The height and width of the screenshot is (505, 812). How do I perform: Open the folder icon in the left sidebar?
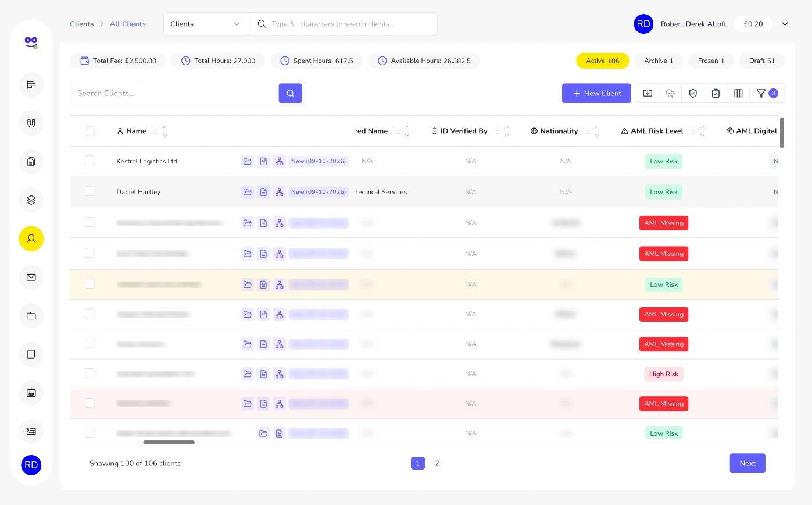click(x=31, y=316)
